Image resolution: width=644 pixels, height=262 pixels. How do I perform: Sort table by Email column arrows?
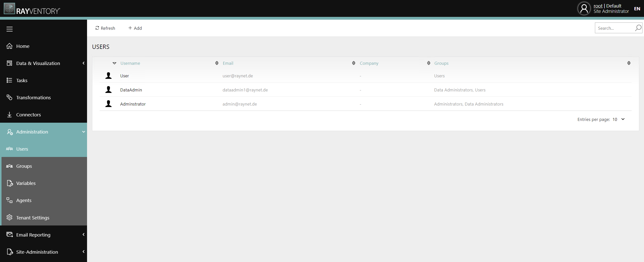(x=353, y=63)
